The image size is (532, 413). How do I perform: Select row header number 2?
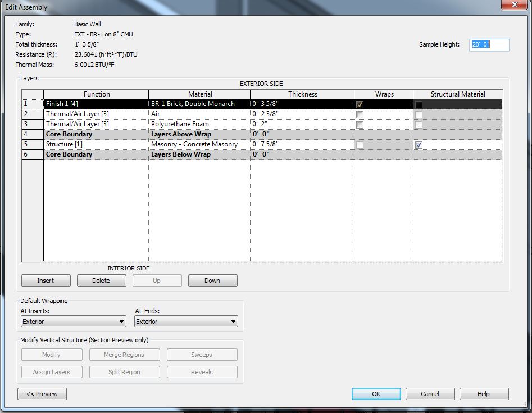pyautogui.click(x=32, y=114)
